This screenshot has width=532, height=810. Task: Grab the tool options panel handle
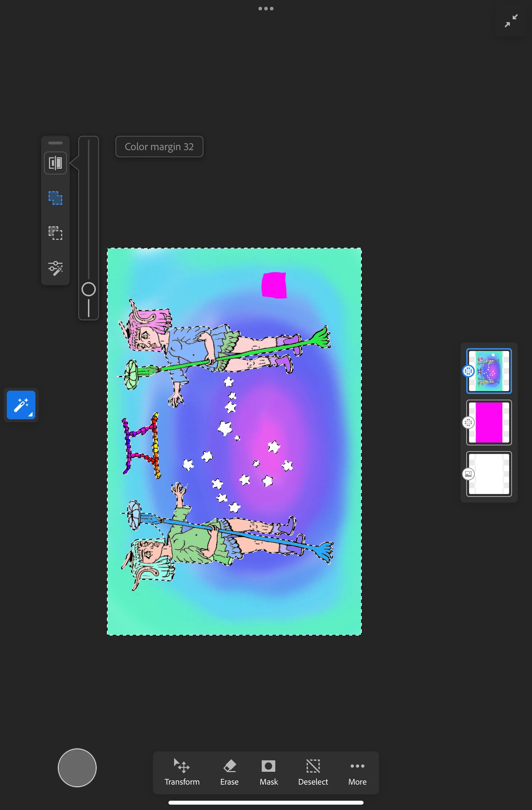(55, 143)
